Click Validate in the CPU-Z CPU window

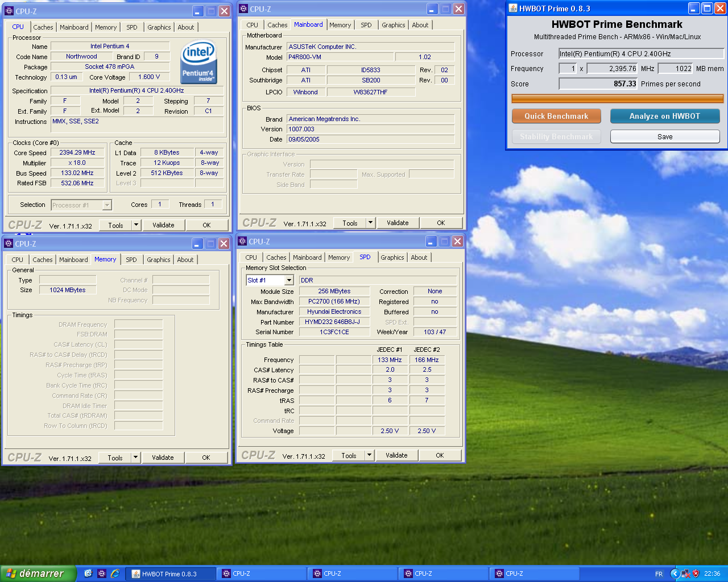pyautogui.click(x=163, y=225)
